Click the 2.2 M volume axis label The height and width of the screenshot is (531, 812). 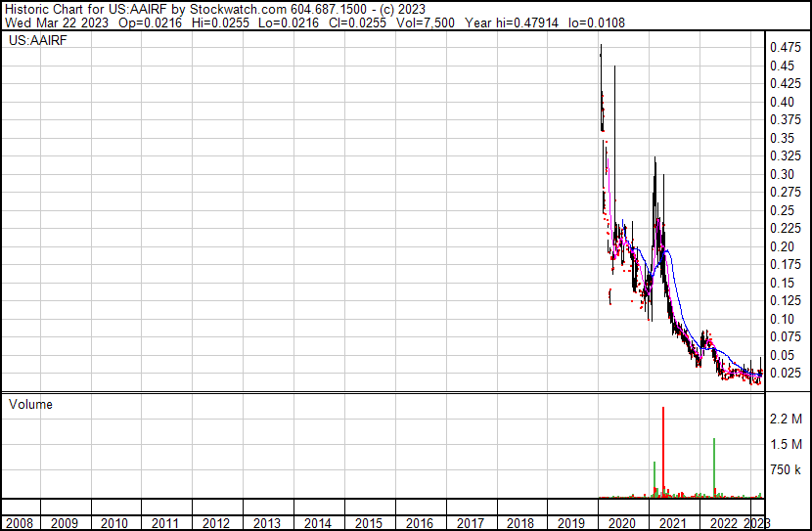[785, 419]
